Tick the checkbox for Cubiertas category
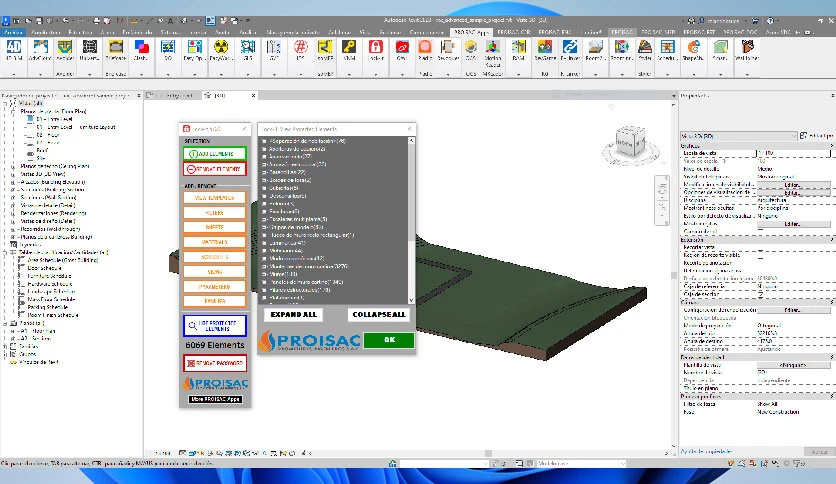Viewport: 836px width, 484px height. tap(264, 188)
